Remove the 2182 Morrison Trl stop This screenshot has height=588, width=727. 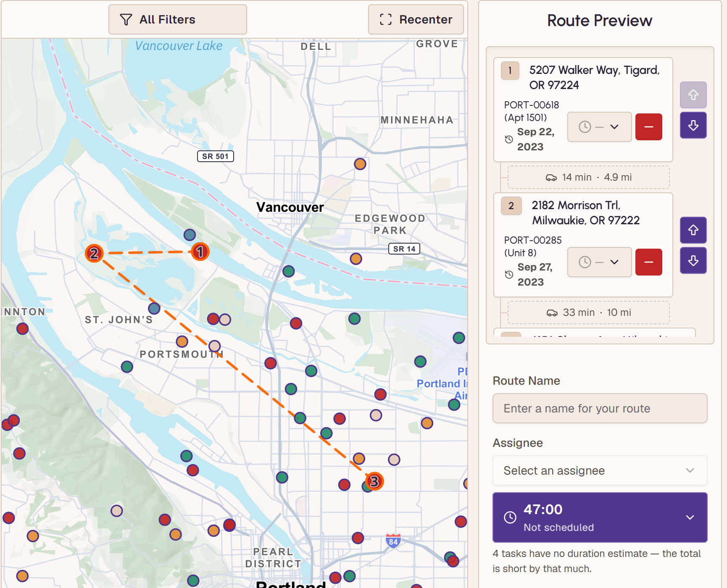coord(648,262)
